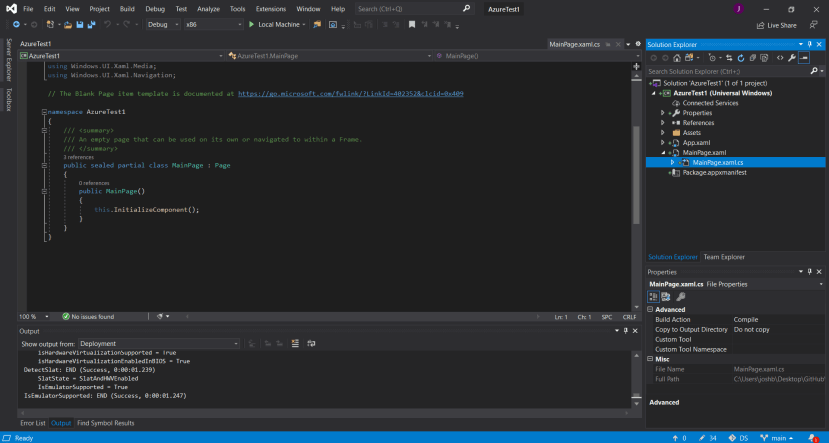
Task: Open the 100 % zoom dropdown
Action: pyautogui.click(x=34, y=317)
